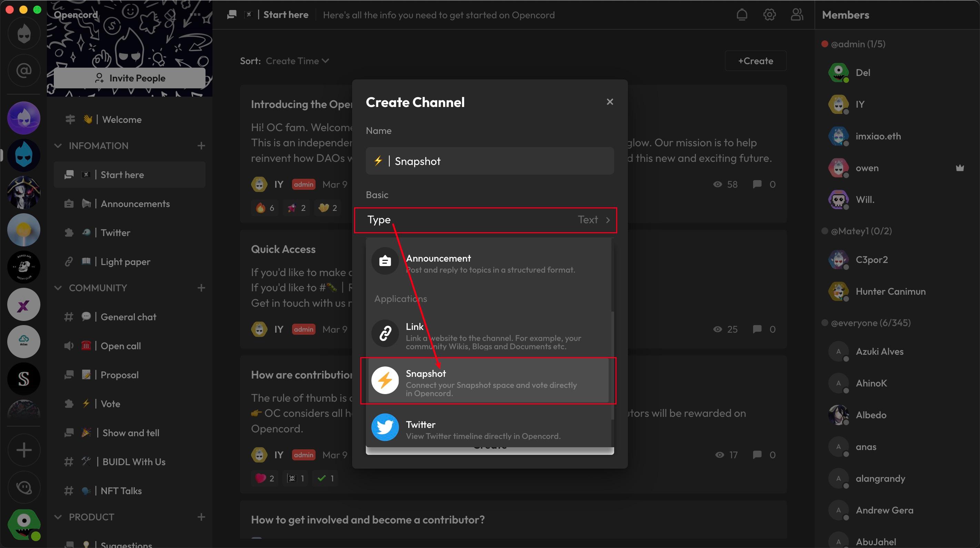Open the NFT Talks channel
This screenshot has height=548, width=980.
(130, 490)
